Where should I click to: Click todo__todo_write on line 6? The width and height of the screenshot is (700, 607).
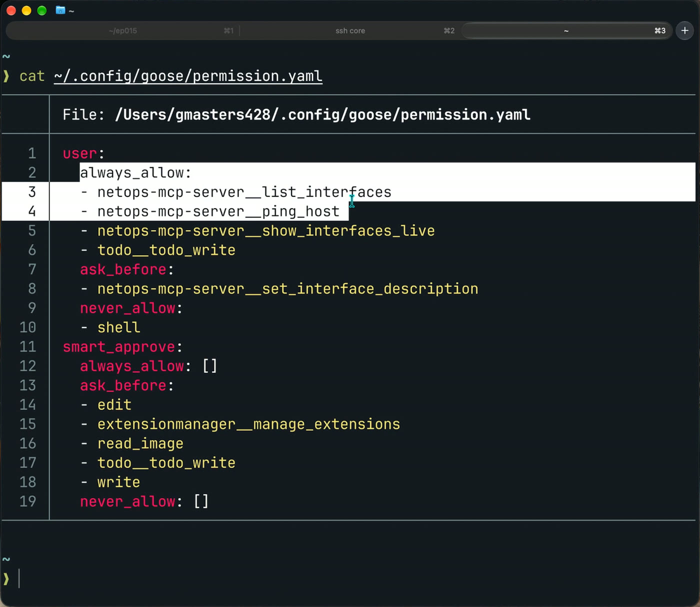click(166, 250)
